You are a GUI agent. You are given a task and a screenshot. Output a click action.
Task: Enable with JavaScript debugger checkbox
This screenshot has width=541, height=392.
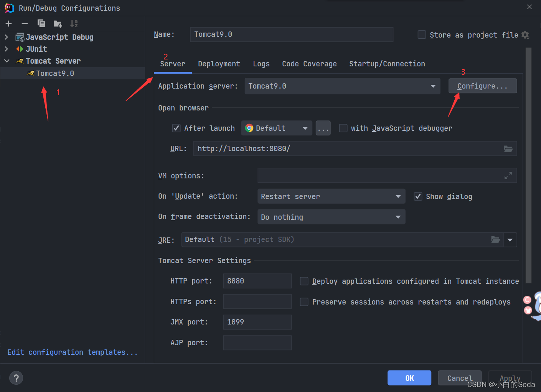pyautogui.click(x=343, y=128)
